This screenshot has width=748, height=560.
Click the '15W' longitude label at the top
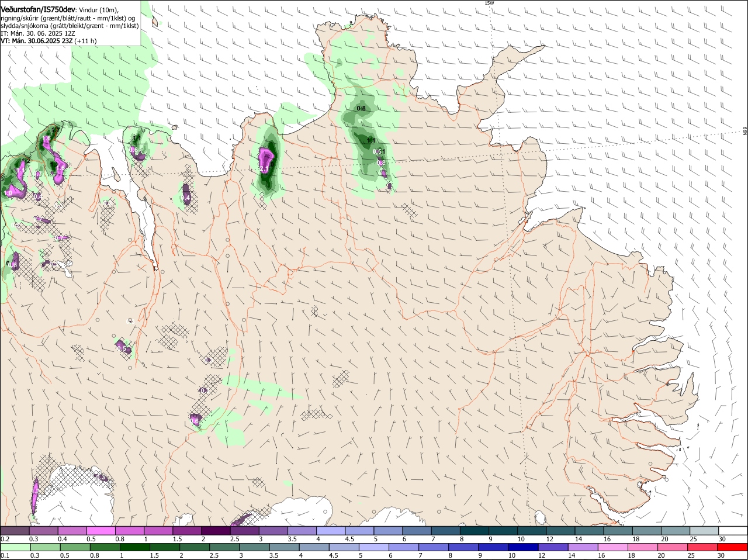[489, 3]
